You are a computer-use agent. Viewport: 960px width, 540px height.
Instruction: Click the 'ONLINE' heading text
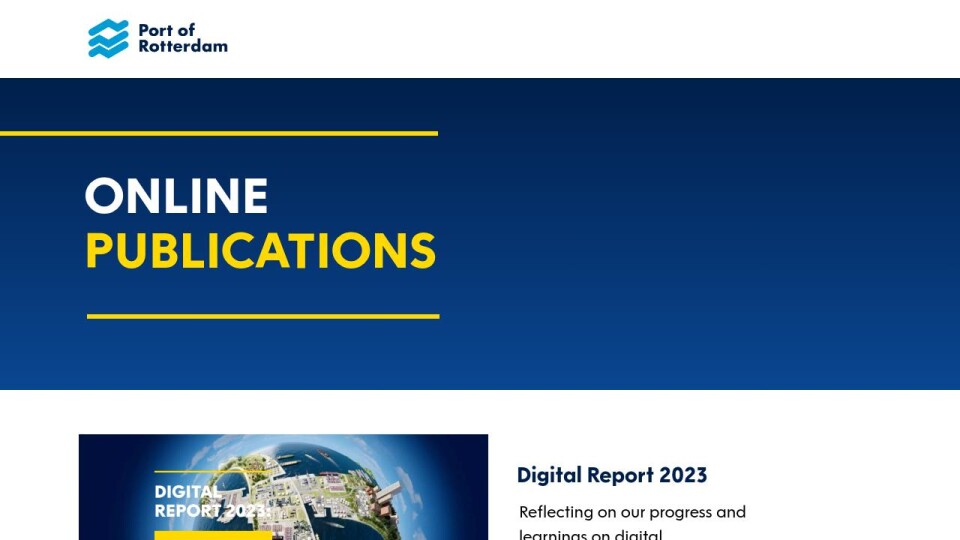tap(176, 196)
